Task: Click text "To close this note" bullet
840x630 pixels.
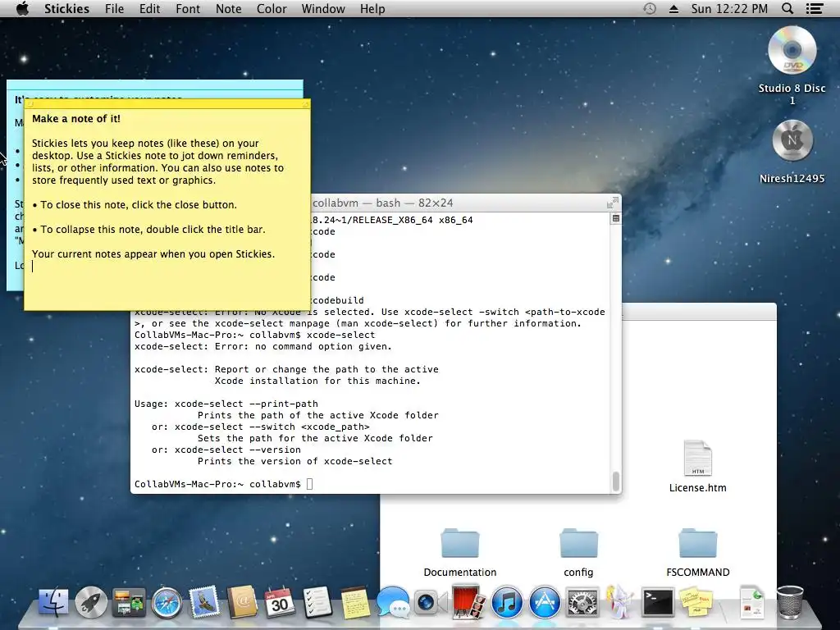Action: tap(135, 204)
